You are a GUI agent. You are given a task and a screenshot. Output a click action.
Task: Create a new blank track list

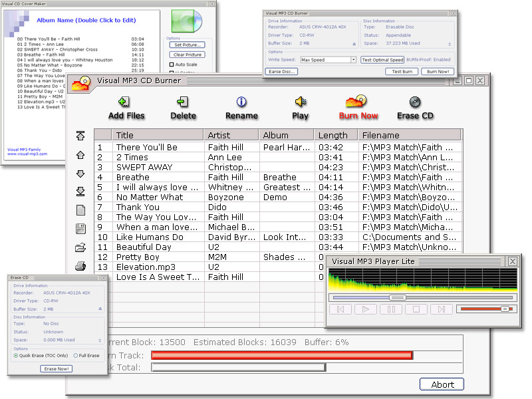click(x=80, y=210)
